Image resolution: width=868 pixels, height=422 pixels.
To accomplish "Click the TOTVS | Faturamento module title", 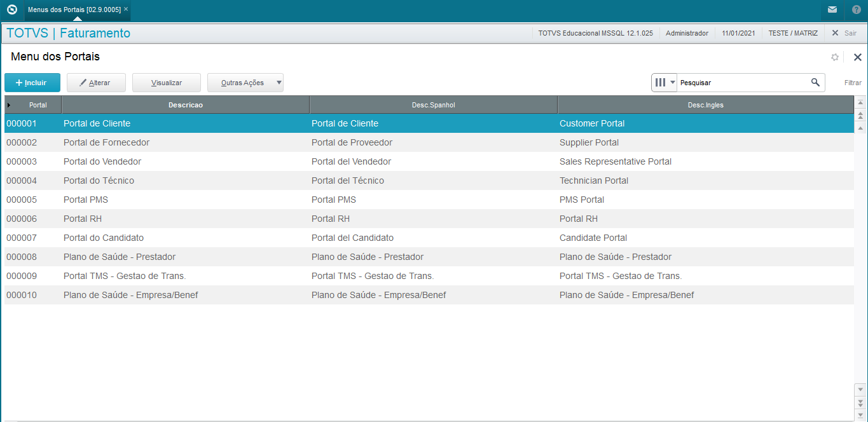I will [x=68, y=33].
